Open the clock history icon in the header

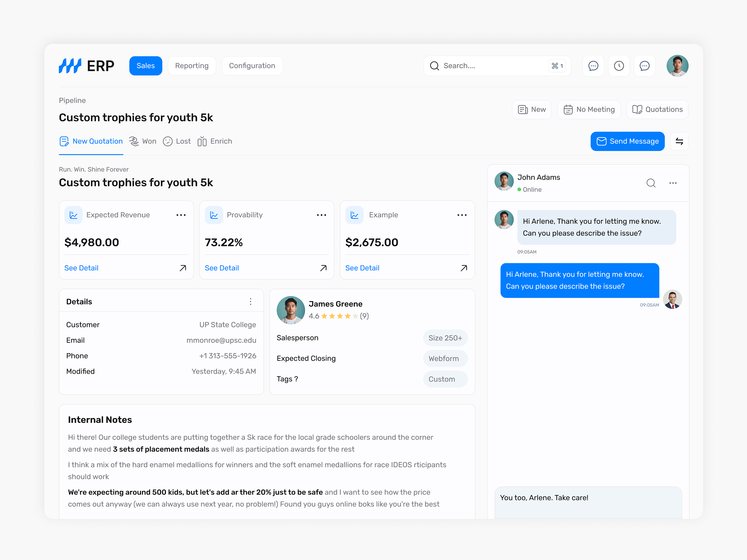[x=619, y=66]
